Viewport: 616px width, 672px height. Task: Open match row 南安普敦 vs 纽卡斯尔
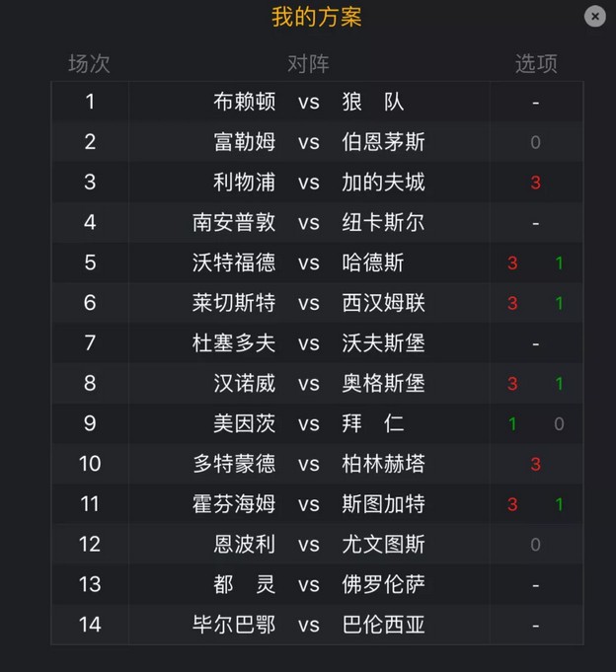pyautogui.click(x=317, y=222)
